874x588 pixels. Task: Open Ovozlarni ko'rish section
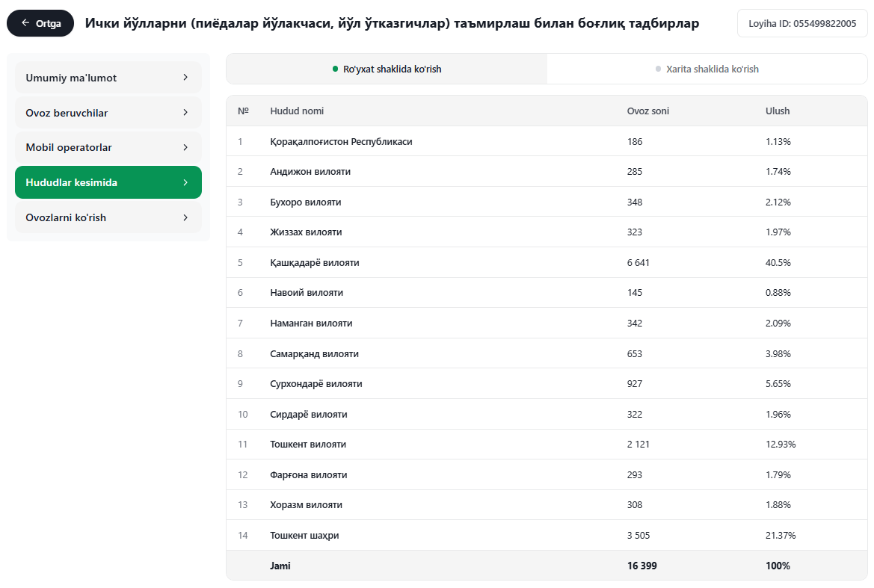[108, 217]
